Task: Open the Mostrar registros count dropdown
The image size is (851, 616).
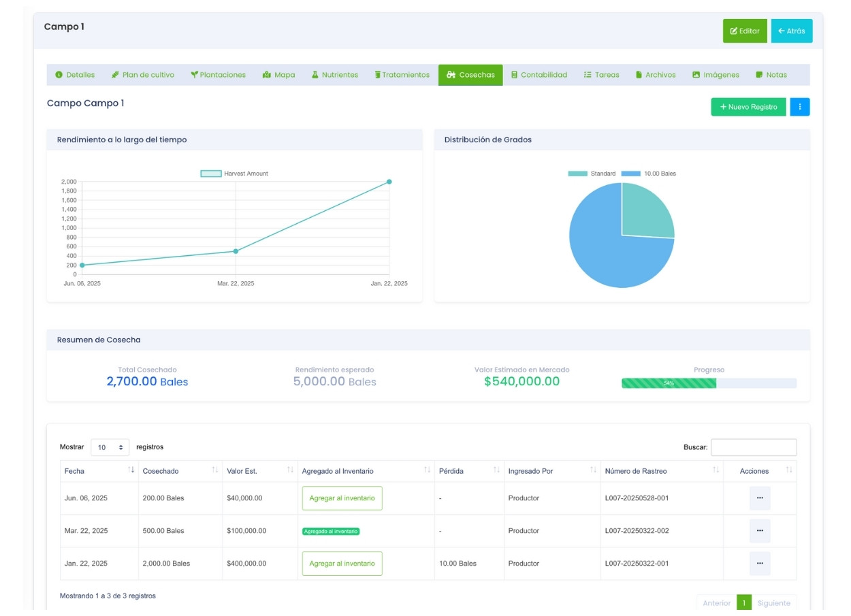Action: tap(110, 447)
